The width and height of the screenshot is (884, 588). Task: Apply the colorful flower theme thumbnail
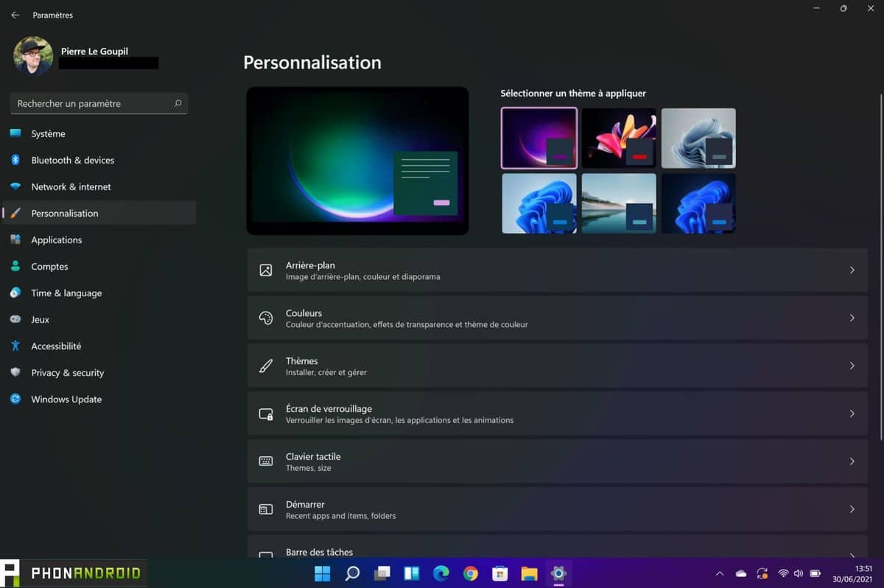pos(619,138)
